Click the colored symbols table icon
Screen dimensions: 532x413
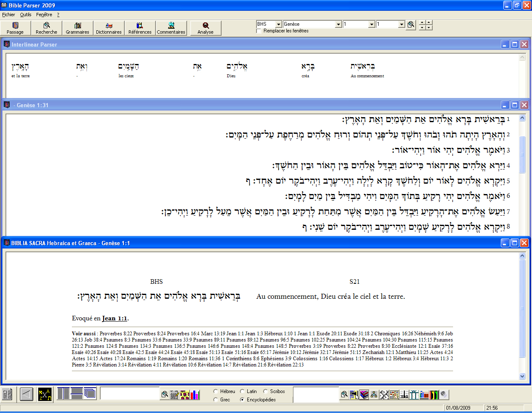click(394, 394)
